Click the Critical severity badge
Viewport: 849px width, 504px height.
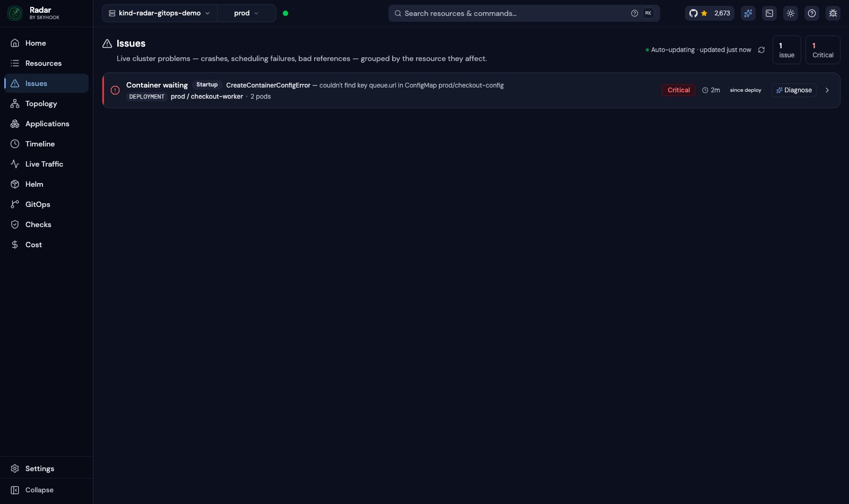[679, 90]
